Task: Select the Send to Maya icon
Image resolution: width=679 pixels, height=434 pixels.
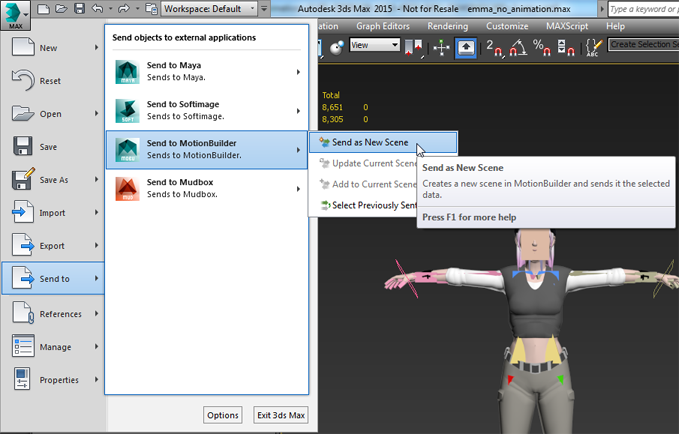Action: tap(127, 72)
